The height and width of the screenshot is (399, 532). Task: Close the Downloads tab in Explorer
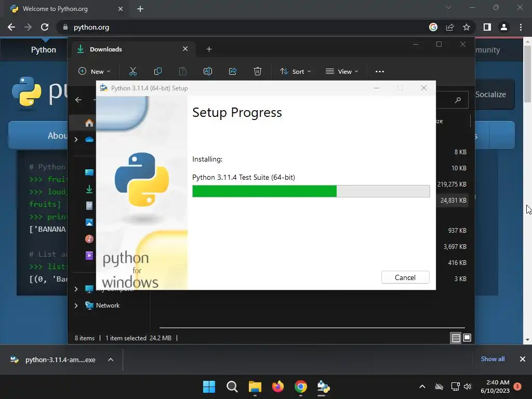coord(185,49)
